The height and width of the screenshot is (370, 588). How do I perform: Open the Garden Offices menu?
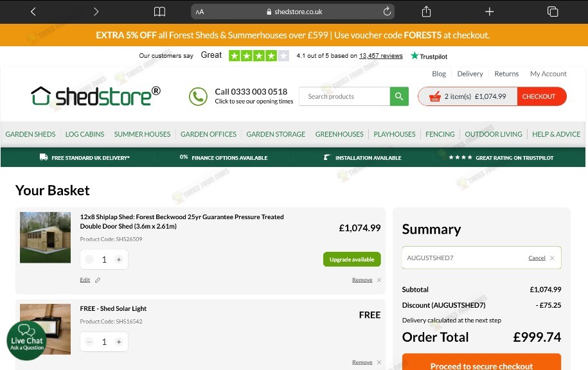pos(208,134)
